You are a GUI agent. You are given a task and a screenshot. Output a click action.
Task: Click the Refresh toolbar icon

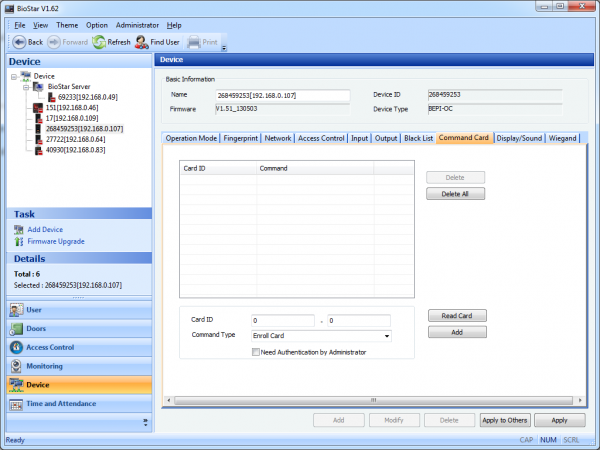(x=99, y=42)
